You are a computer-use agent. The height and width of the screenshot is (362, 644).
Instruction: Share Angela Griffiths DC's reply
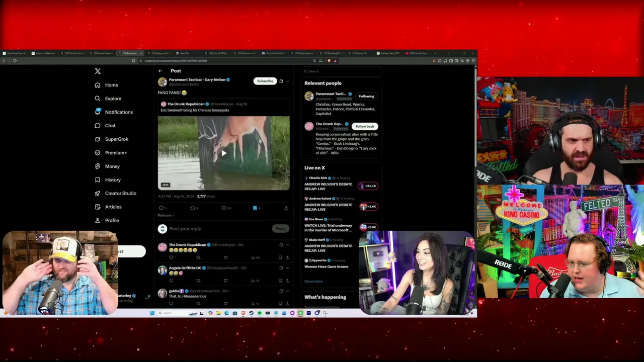tap(287, 281)
